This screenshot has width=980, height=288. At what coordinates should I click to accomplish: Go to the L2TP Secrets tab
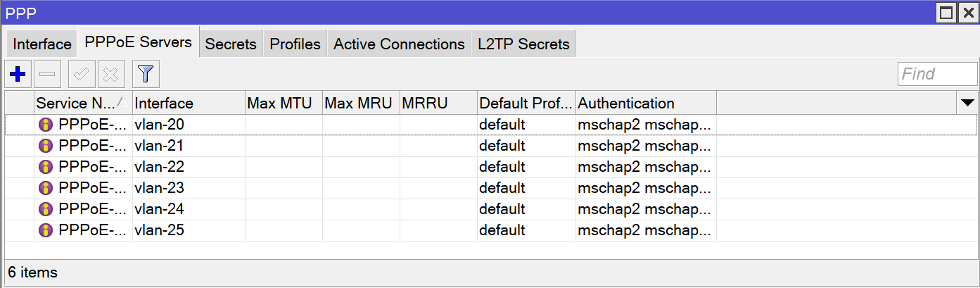pyautogui.click(x=523, y=44)
